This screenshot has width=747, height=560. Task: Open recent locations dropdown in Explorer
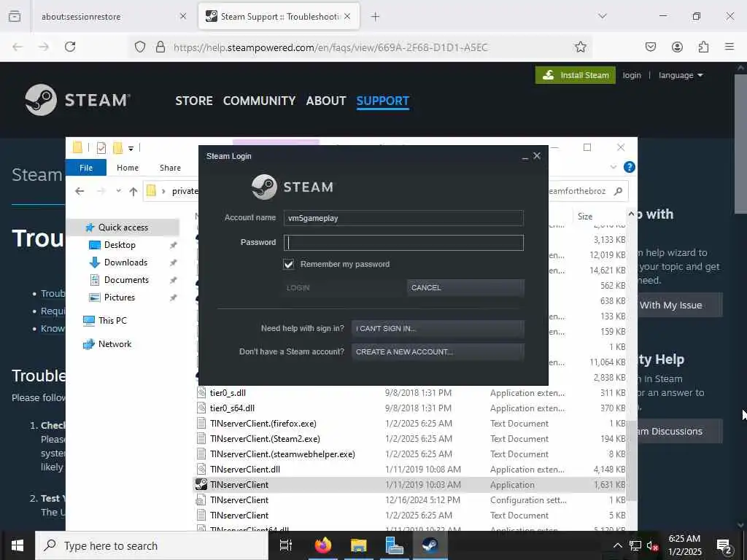pyautogui.click(x=118, y=192)
